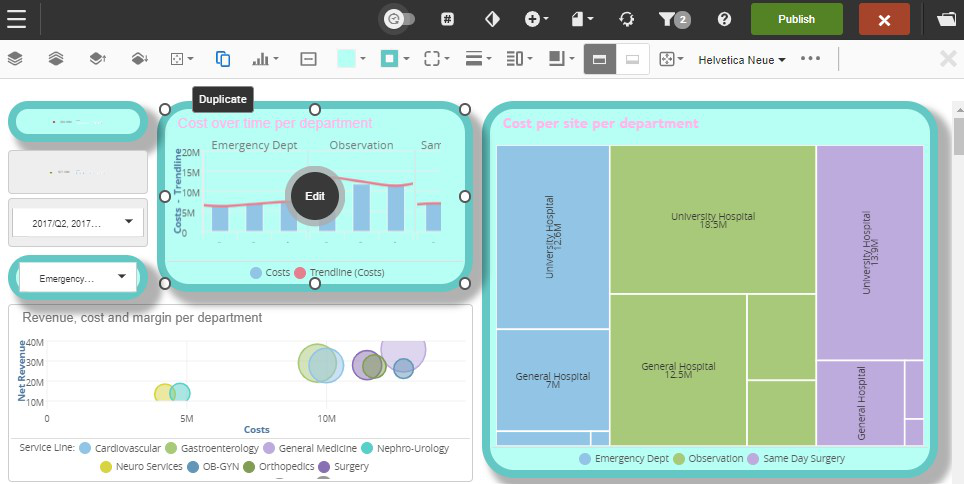
Task: Open the light cyan background color swatch
Action: click(351, 59)
